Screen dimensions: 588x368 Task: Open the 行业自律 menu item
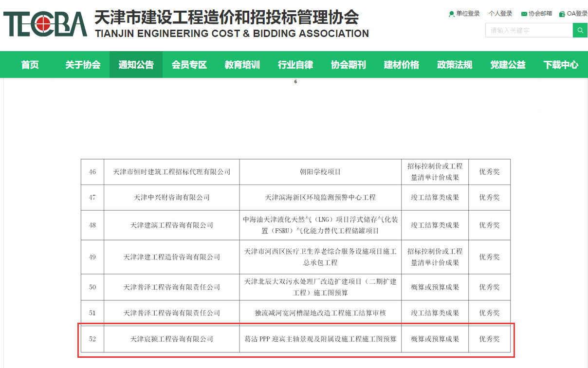(x=295, y=65)
